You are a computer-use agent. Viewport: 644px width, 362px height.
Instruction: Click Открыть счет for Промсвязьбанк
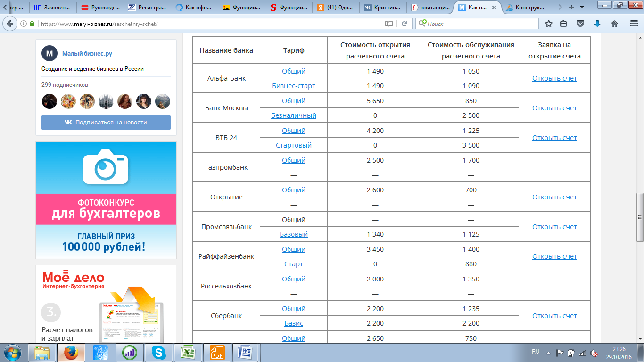click(554, 227)
